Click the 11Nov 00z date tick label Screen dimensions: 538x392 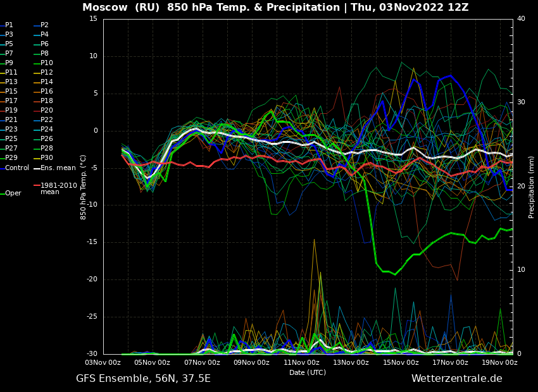click(301, 363)
